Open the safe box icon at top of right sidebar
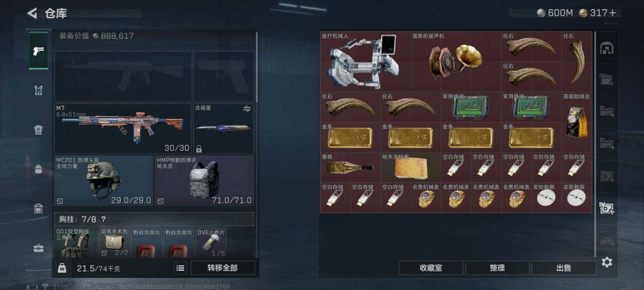Screen dimensions: 644x290 pyautogui.click(x=607, y=48)
